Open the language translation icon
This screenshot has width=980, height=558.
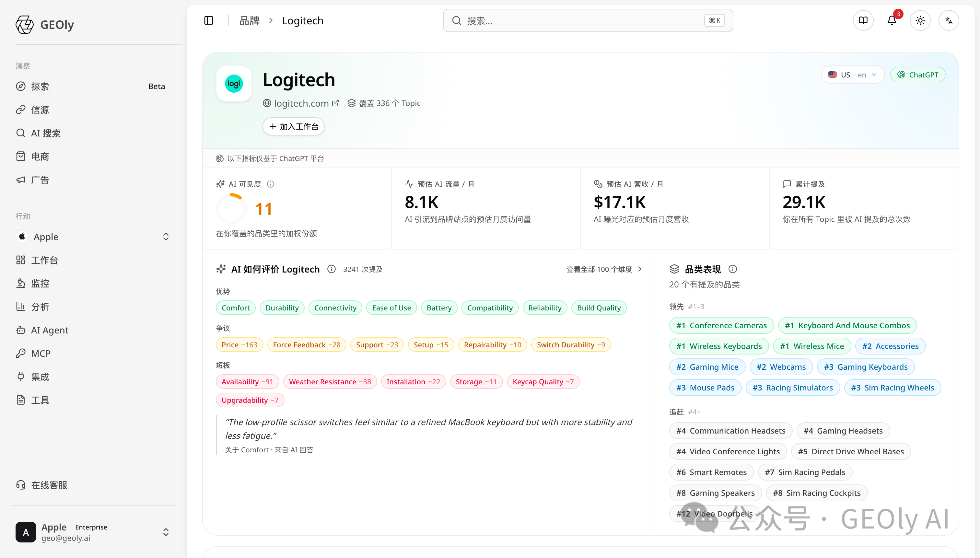[x=949, y=20]
